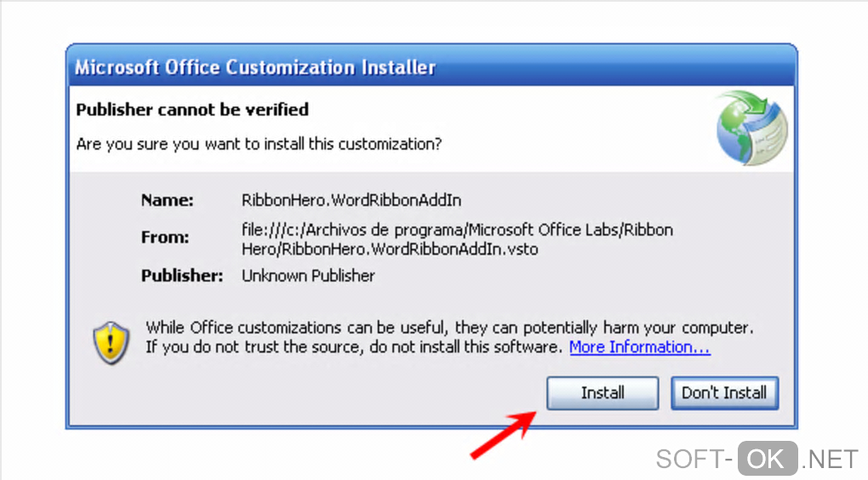Click the Hero/RibbonHero.WordRibbonAddIn.vsto path line
Viewport: 868px width, 480px height.
tap(390, 249)
